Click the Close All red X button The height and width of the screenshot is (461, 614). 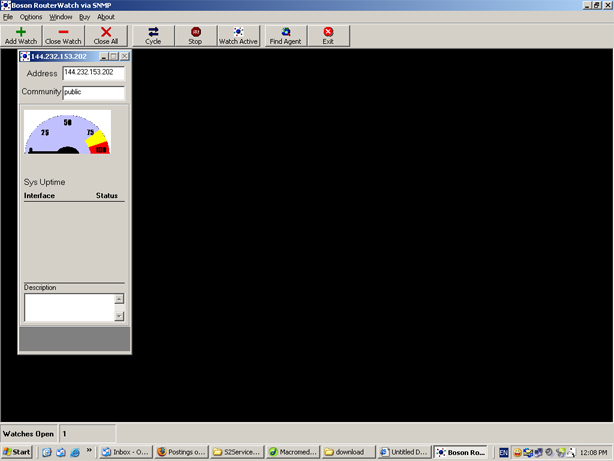[106, 36]
